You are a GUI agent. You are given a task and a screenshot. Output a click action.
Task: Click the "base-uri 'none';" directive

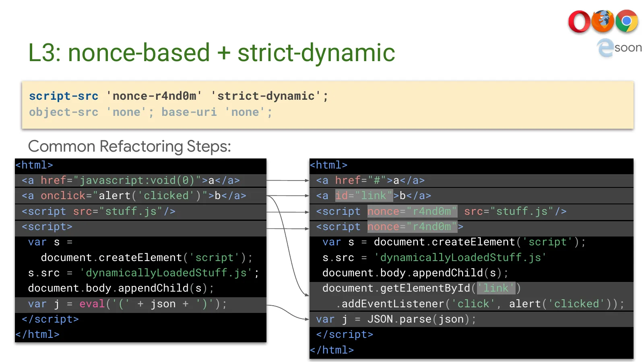coord(217,112)
